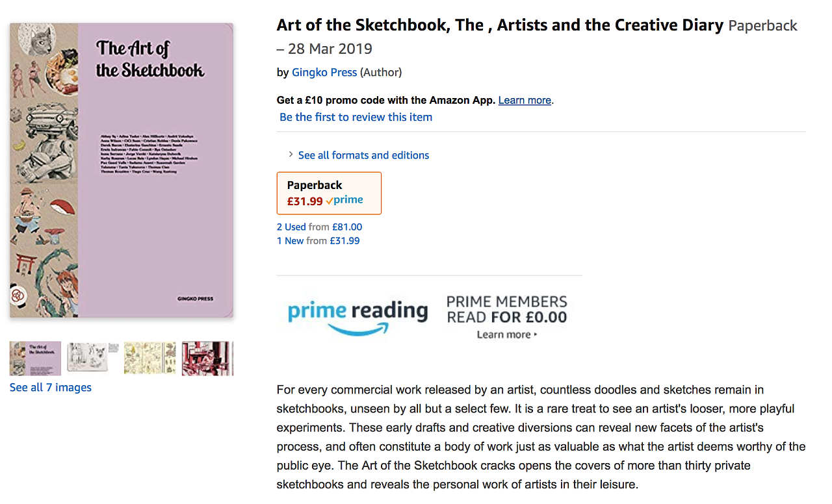Screen dimensions: 832x504
Task: Open the 'See all 7 images' link
Action: (51, 388)
